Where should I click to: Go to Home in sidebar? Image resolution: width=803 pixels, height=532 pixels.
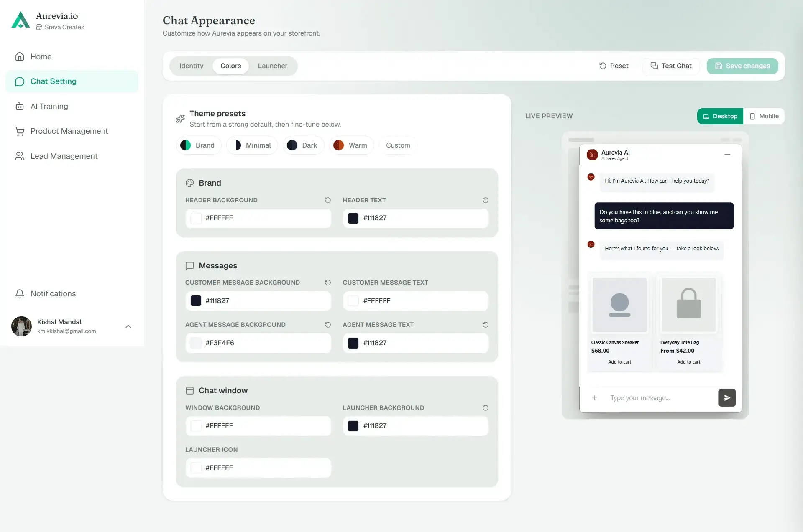pos(72,57)
